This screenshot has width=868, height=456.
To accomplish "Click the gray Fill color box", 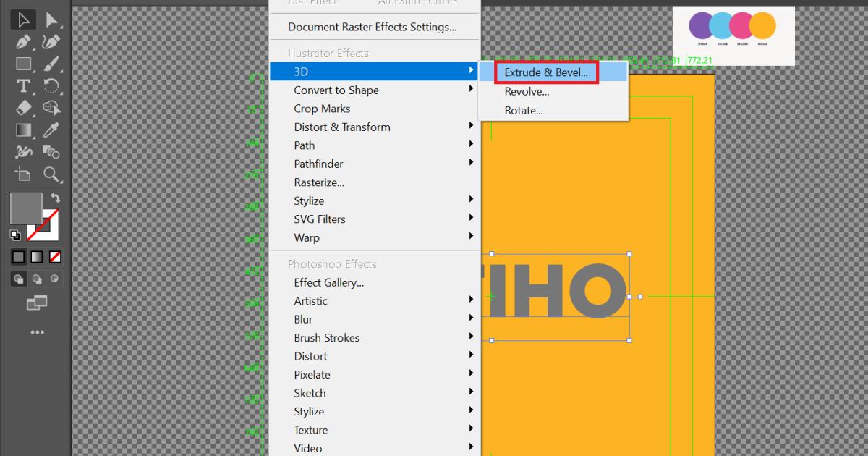I will (x=26, y=208).
